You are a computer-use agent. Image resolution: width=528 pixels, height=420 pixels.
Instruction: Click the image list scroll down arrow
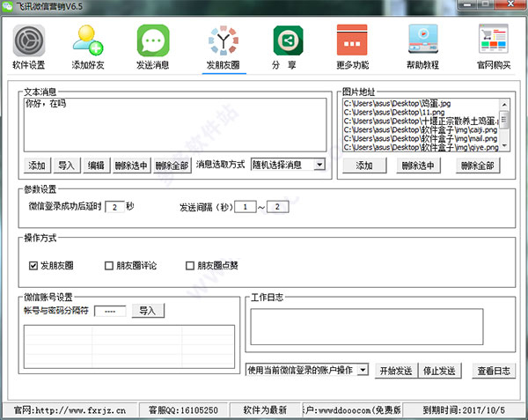point(504,146)
